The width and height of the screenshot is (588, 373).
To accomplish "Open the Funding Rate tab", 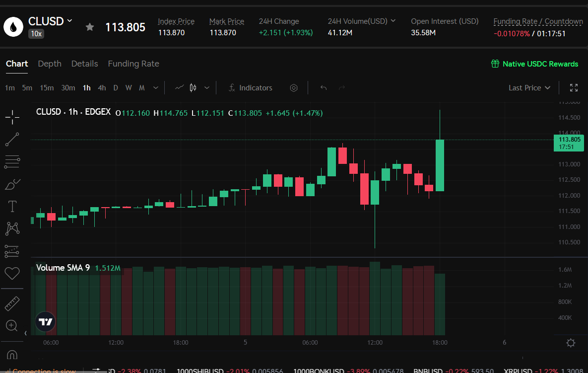I will pos(133,64).
